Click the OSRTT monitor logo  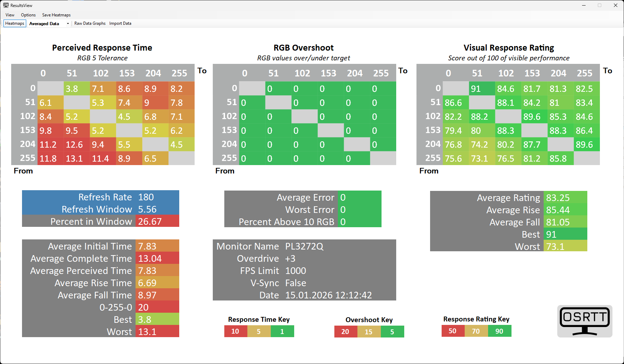coord(585,321)
